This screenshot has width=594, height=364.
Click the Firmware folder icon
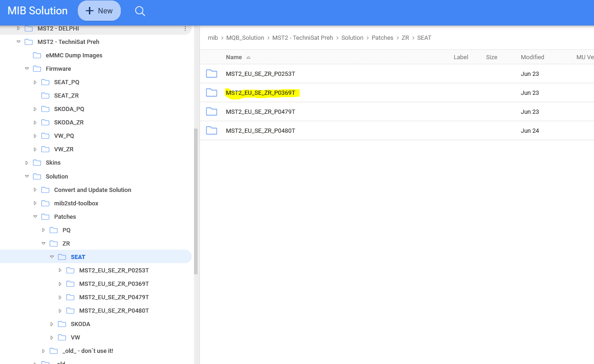pos(37,69)
